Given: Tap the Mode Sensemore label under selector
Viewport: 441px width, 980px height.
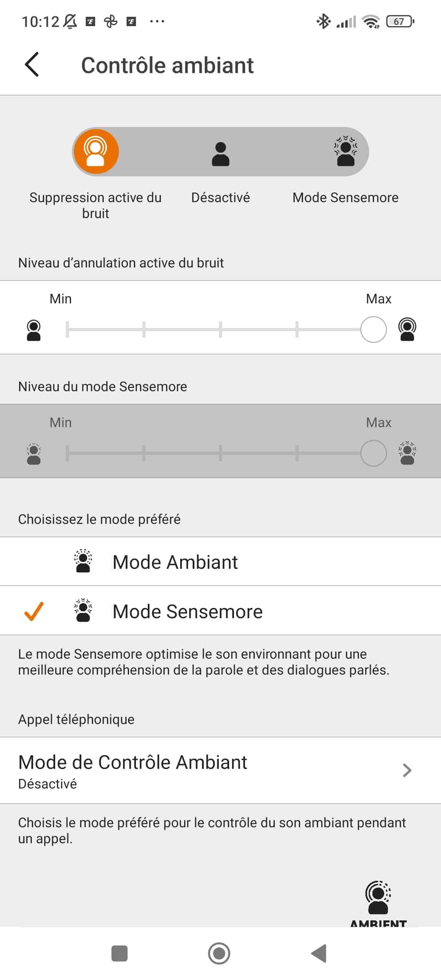Looking at the screenshot, I should tap(345, 198).
